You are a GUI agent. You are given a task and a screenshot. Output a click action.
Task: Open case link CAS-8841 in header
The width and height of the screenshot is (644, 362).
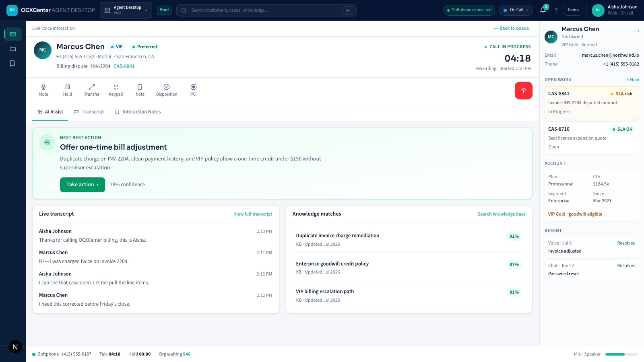click(124, 66)
